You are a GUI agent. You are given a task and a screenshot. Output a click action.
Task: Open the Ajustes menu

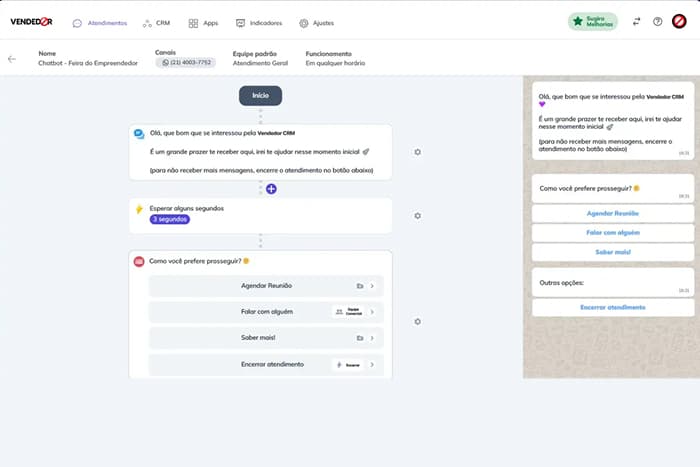tap(317, 23)
